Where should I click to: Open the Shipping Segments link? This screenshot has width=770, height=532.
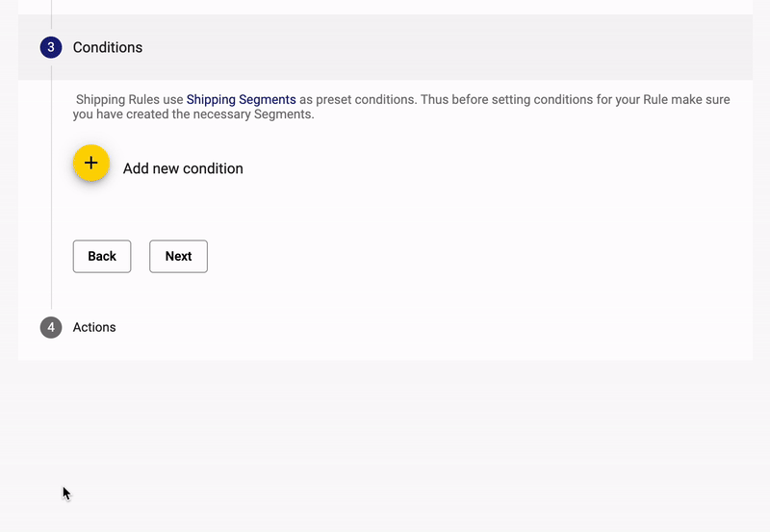(242, 100)
